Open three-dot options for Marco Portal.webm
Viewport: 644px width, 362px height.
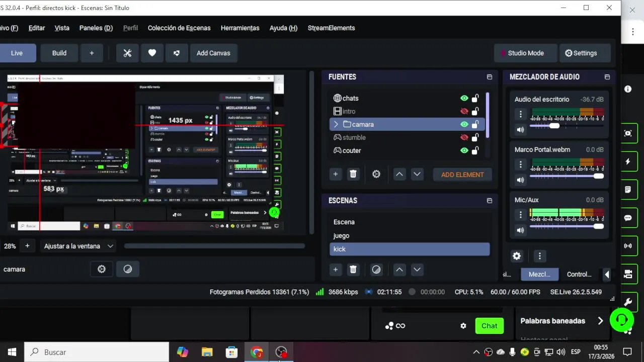click(521, 164)
